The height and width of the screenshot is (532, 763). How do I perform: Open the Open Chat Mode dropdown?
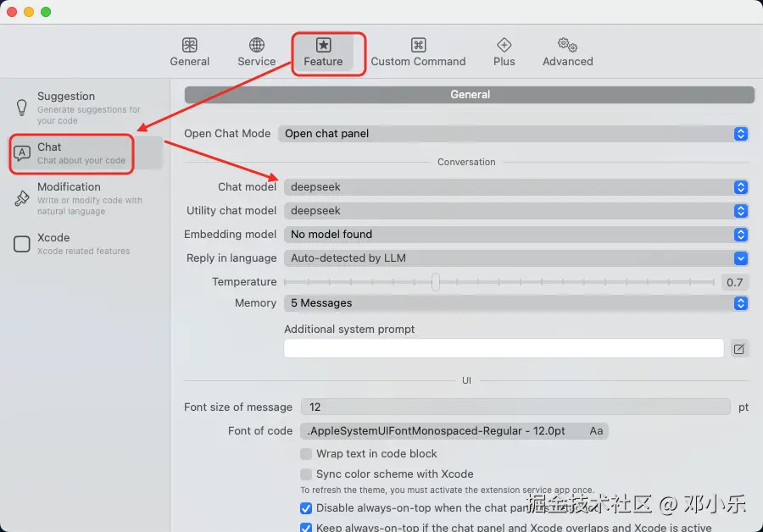[x=513, y=134]
